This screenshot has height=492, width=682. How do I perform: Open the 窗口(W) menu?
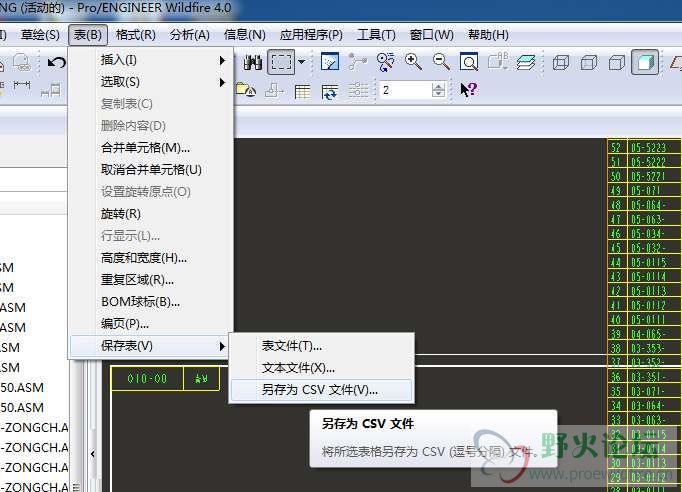point(431,35)
